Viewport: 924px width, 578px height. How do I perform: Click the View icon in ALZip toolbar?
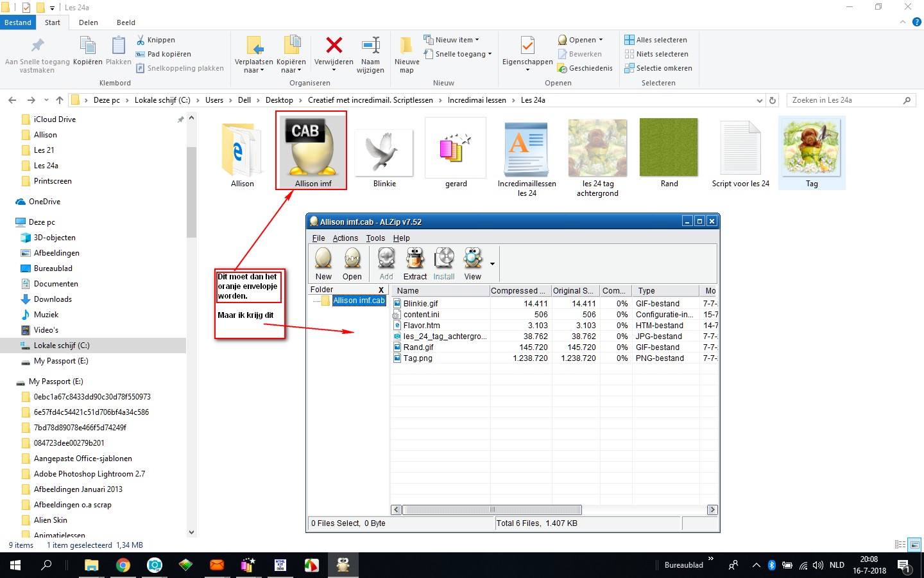(473, 258)
